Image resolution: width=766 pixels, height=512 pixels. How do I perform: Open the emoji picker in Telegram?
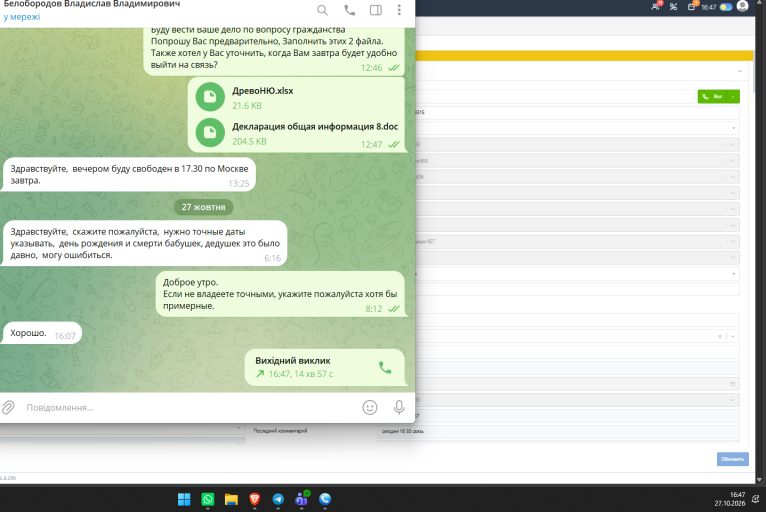click(370, 407)
